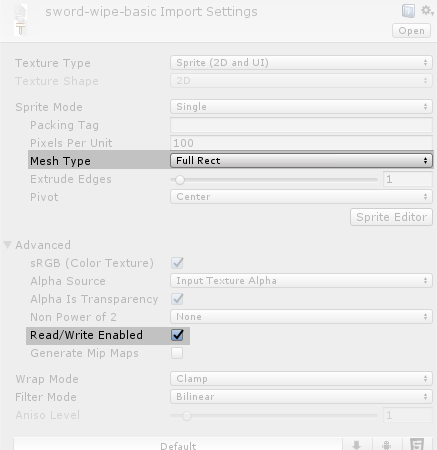Launch the Sprite Editor button
This screenshot has width=437, height=450.
click(391, 217)
